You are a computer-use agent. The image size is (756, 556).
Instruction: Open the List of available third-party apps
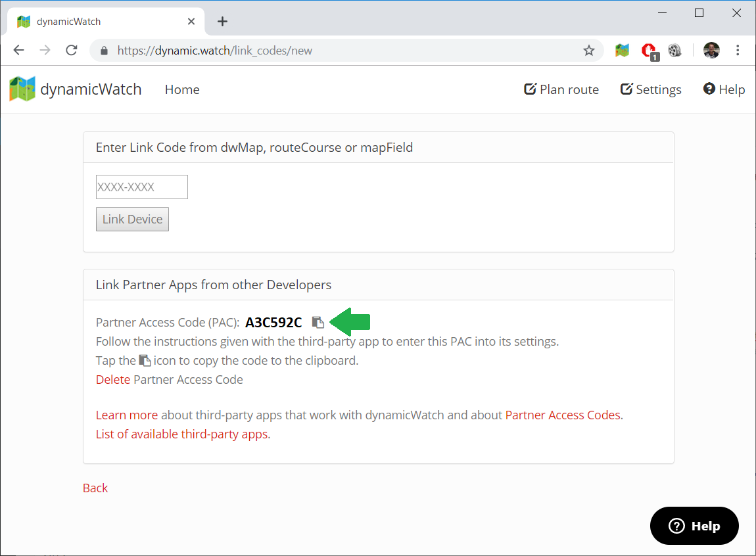(182, 434)
